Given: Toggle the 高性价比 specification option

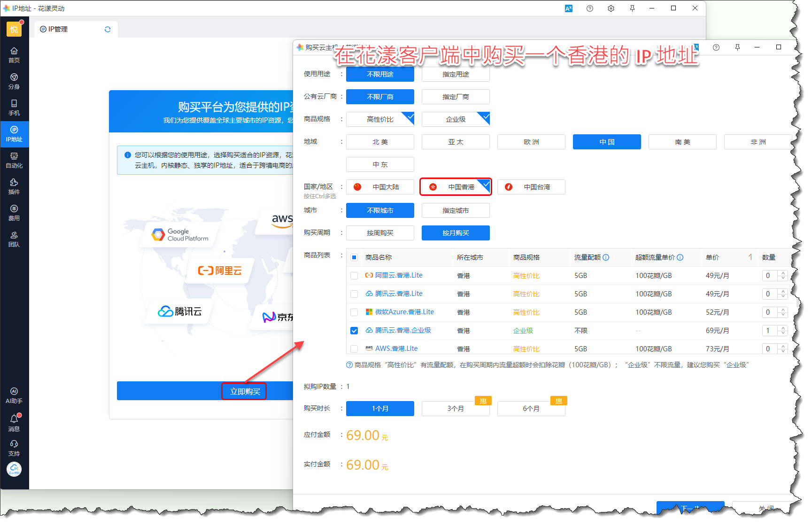Looking at the screenshot, I should pyautogui.click(x=380, y=119).
